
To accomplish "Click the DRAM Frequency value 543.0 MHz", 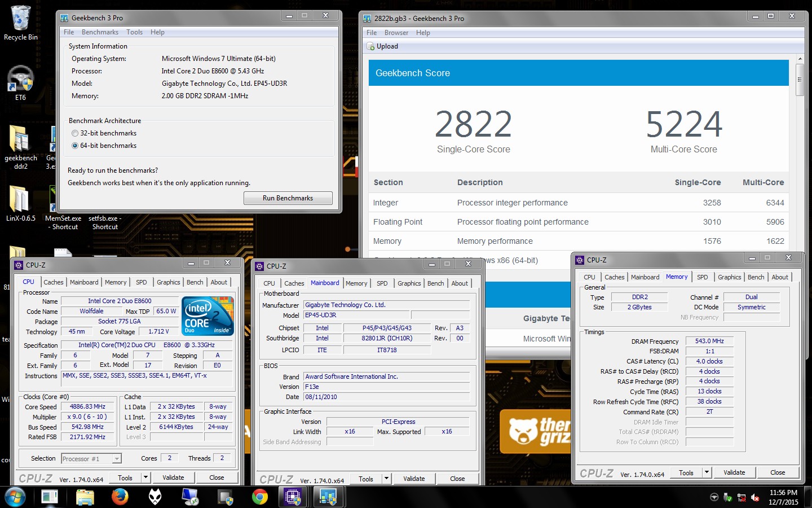I will pos(709,341).
